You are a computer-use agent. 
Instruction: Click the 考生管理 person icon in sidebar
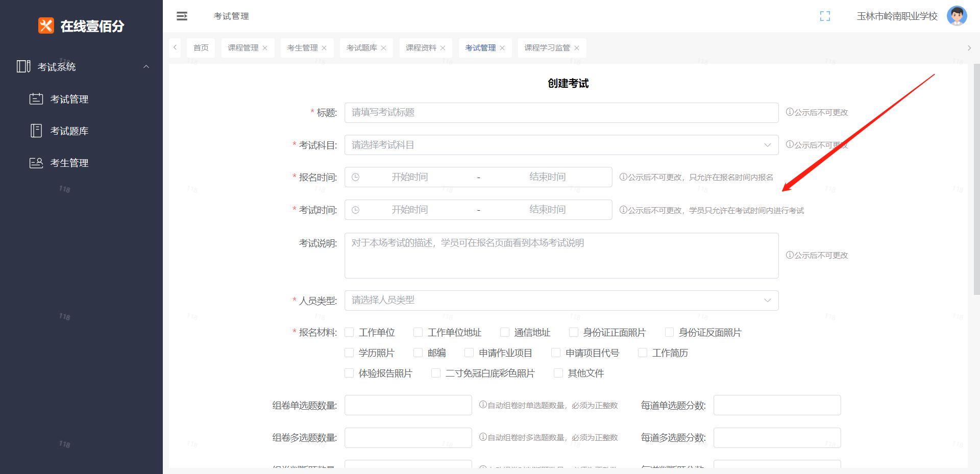pos(36,163)
